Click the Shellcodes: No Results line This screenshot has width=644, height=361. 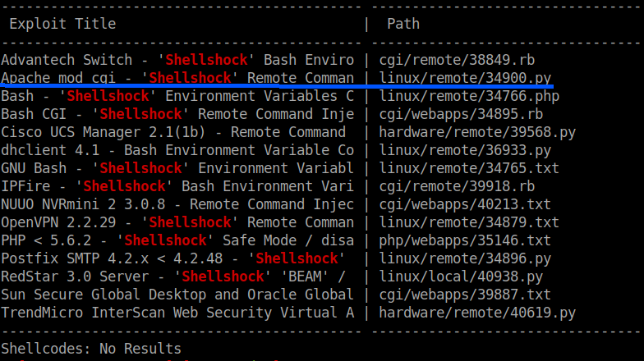coord(91,349)
